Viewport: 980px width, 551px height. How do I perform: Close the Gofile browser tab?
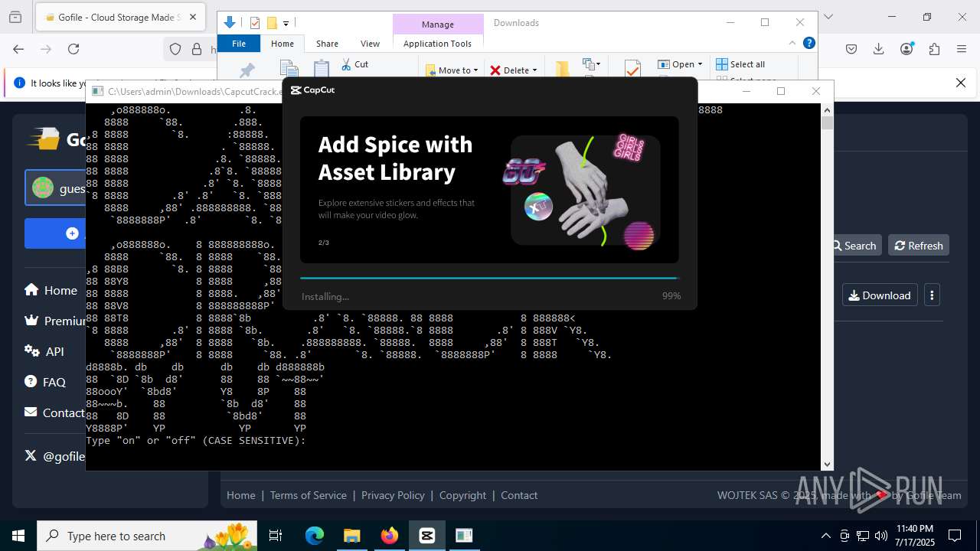point(193,17)
